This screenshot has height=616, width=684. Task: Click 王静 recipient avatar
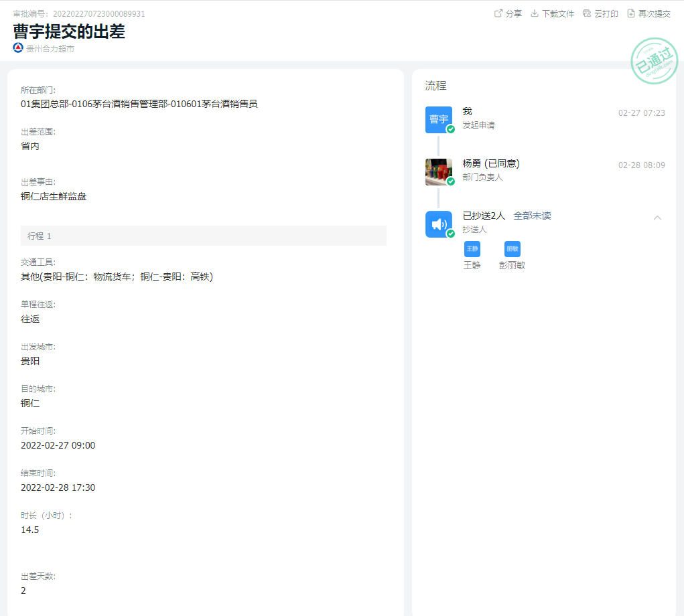[x=472, y=249]
